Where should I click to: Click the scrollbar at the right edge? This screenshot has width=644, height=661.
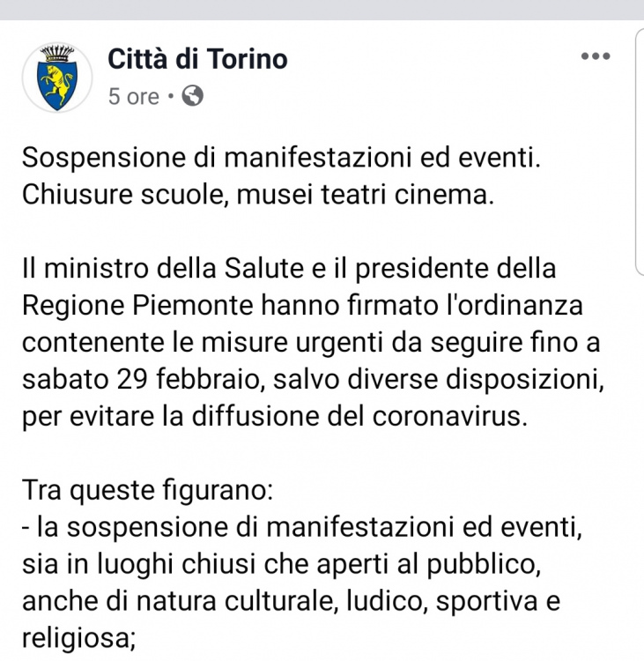(x=640, y=152)
